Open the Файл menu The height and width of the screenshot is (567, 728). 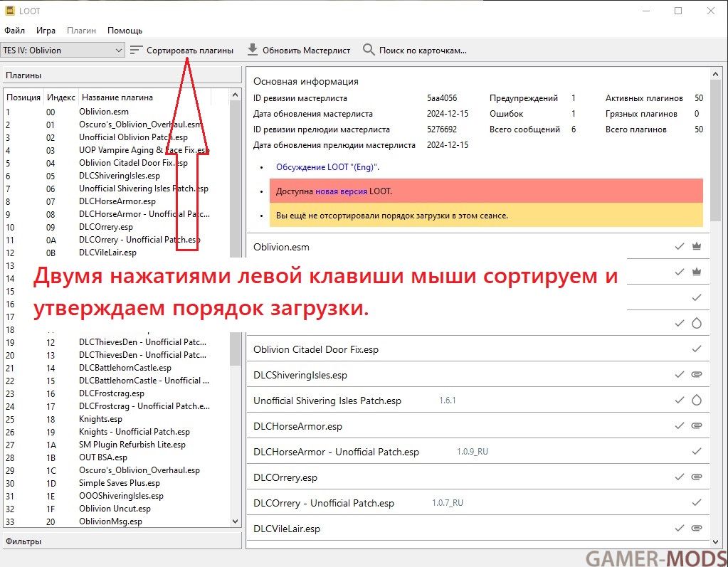tap(14, 31)
